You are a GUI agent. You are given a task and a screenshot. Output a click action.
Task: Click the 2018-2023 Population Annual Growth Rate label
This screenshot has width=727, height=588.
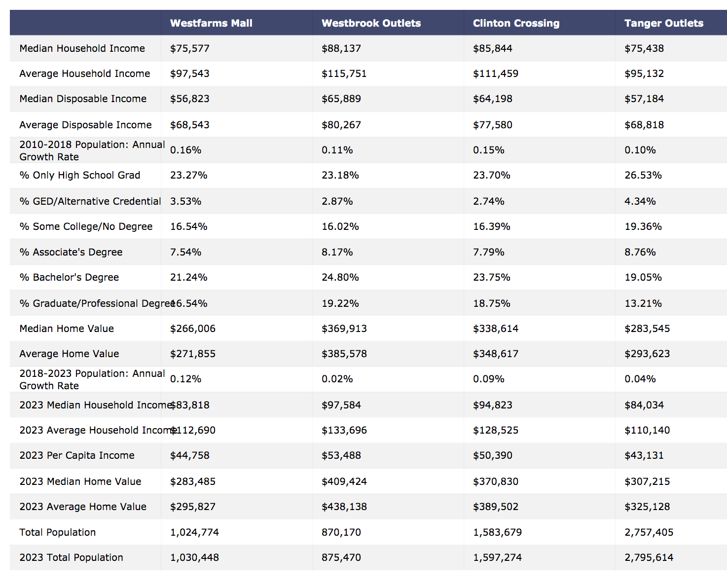[92, 379]
